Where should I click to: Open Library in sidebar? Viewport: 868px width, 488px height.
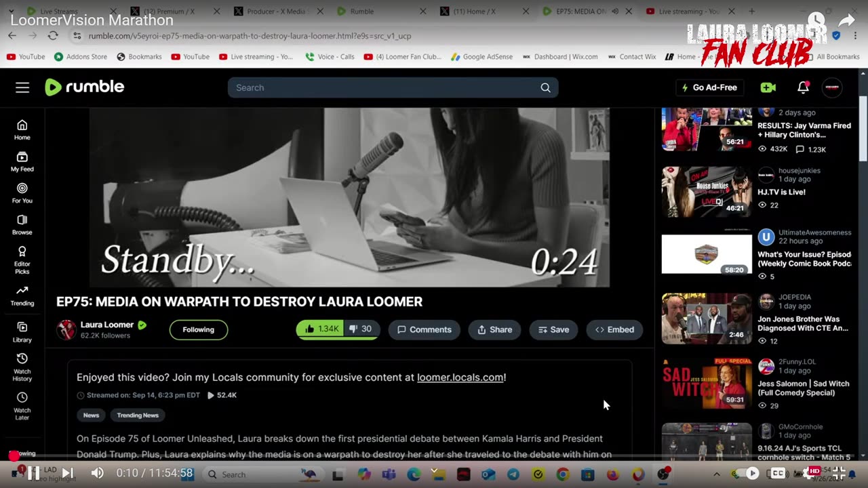pyautogui.click(x=22, y=331)
